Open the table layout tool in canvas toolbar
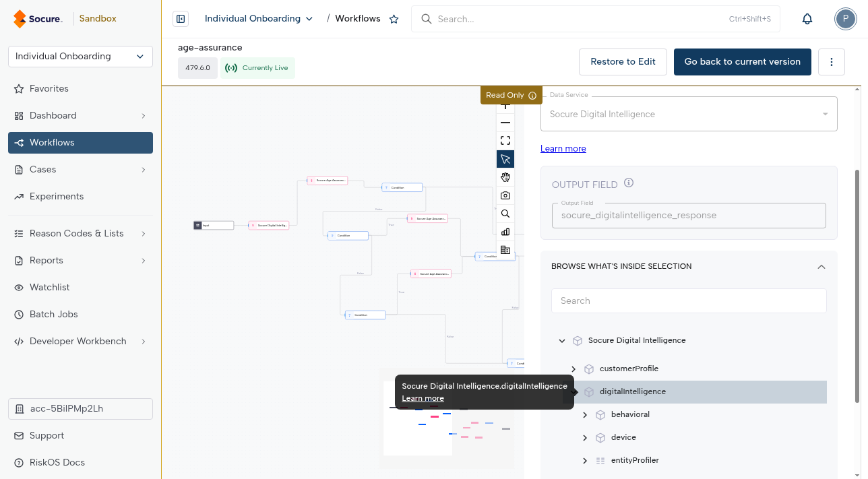Viewport: 868px width, 479px height. pos(505,250)
